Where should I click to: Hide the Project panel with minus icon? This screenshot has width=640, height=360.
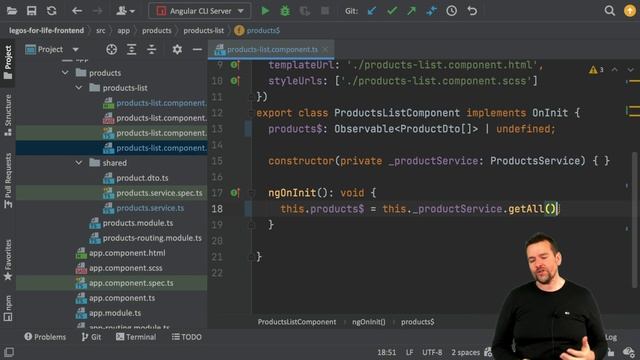(x=197, y=49)
